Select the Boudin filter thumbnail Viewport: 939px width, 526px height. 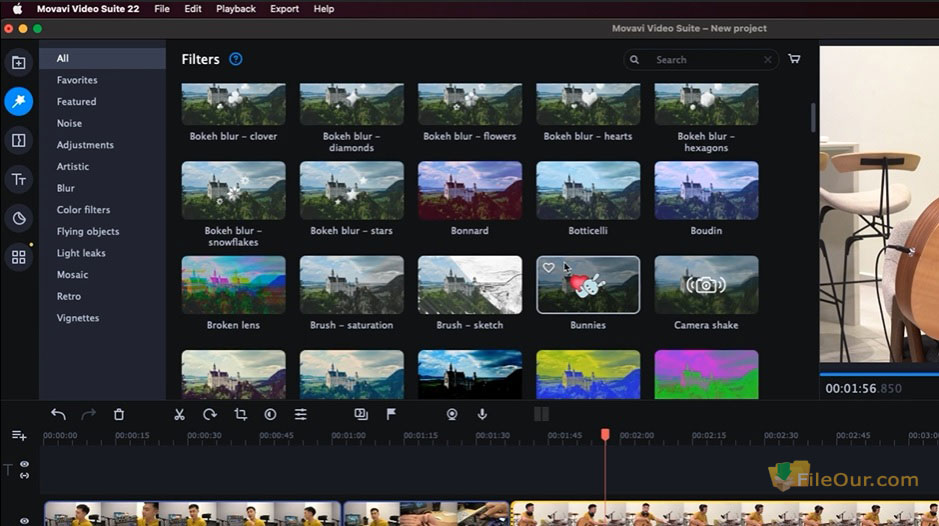(706, 191)
